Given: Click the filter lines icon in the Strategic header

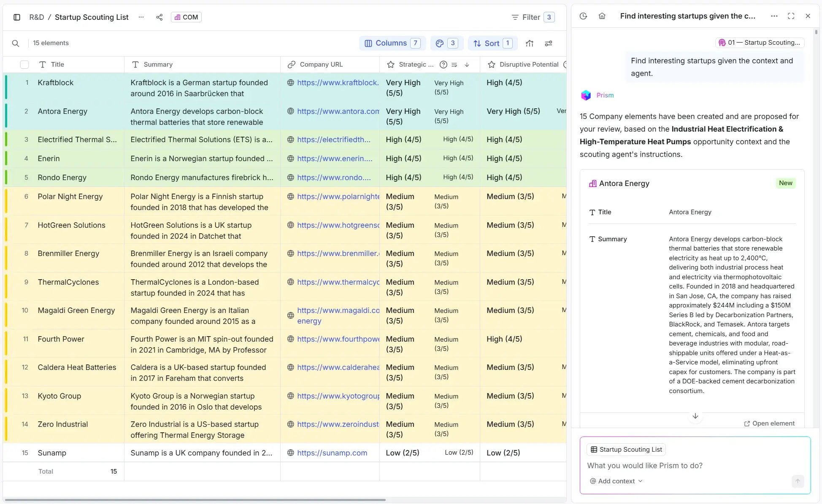Looking at the screenshot, I should click(454, 65).
